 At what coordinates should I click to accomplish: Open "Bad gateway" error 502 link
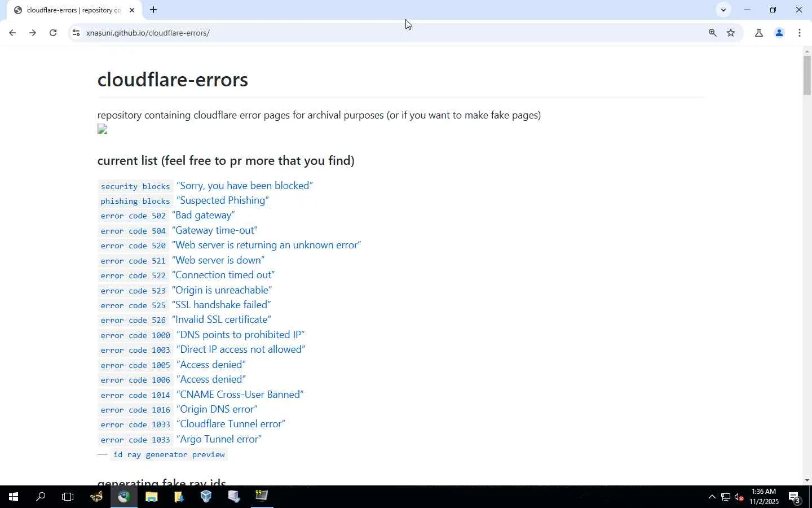pos(204,215)
